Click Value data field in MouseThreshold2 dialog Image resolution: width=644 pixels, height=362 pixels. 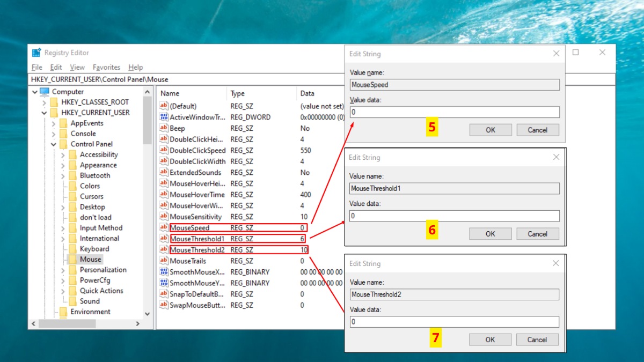(x=454, y=322)
